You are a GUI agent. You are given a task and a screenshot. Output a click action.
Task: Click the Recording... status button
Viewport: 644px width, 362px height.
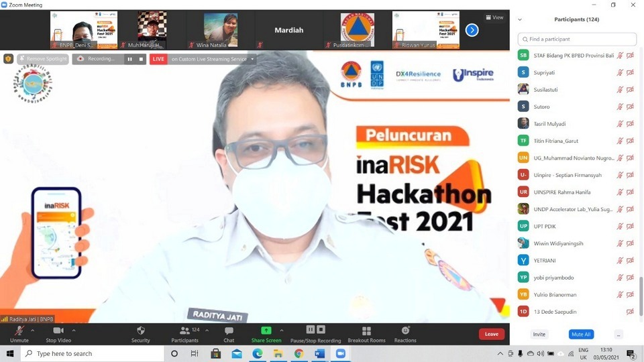98,59
